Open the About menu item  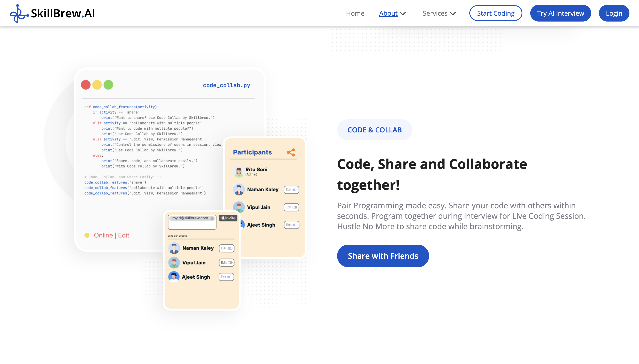pyautogui.click(x=388, y=13)
